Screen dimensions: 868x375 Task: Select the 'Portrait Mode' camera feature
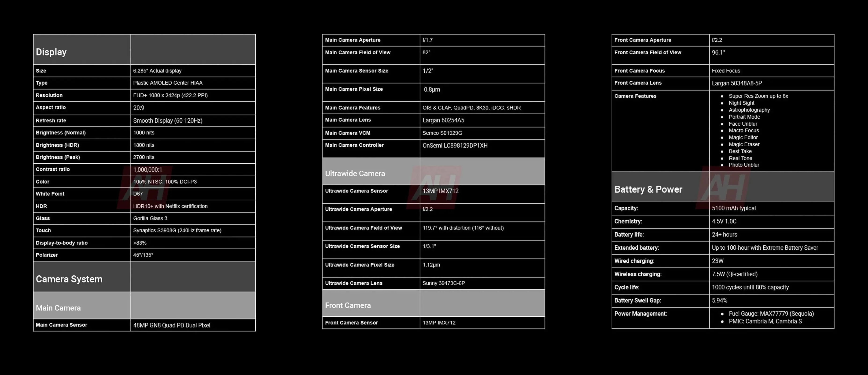click(744, 117)
